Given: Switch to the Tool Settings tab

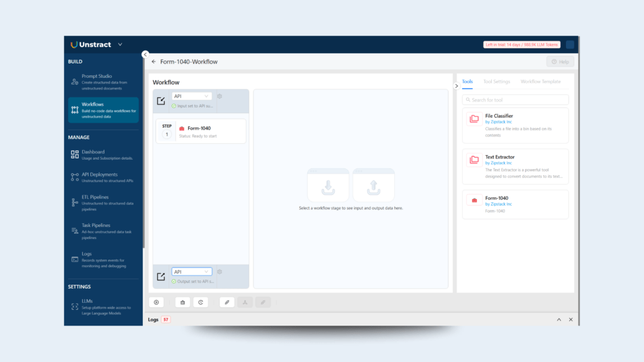Looking at the screenshot, I should click(496, 82).
